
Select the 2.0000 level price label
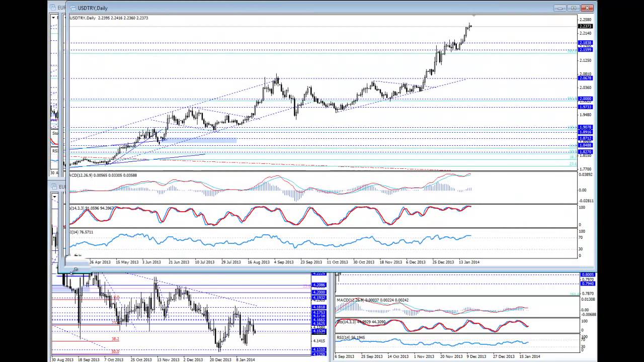pos(585,99)
